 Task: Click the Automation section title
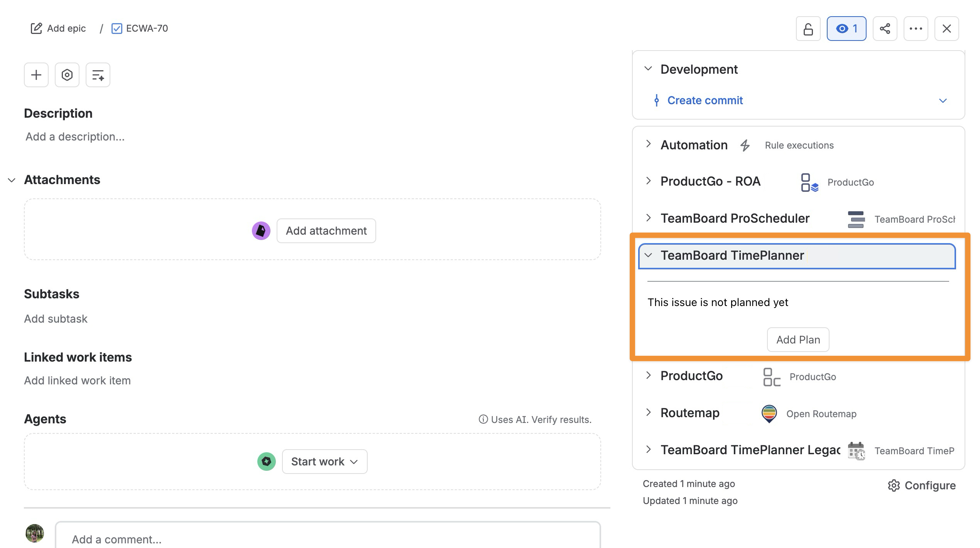(694, 145)
